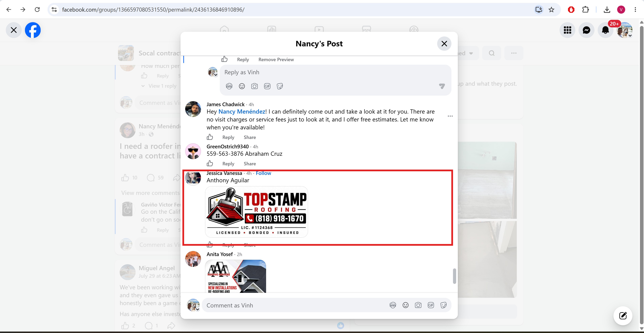Add a sticker to the comment
644x333 pixels.
click(444, 305)
